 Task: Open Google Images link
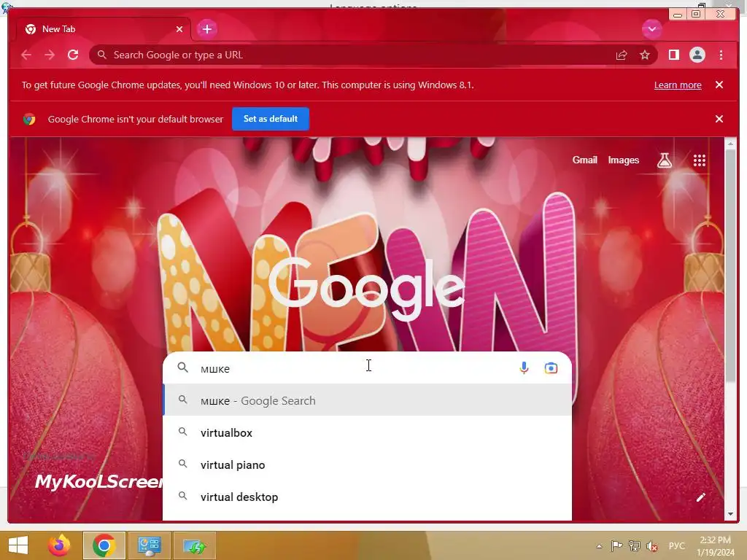623,160
